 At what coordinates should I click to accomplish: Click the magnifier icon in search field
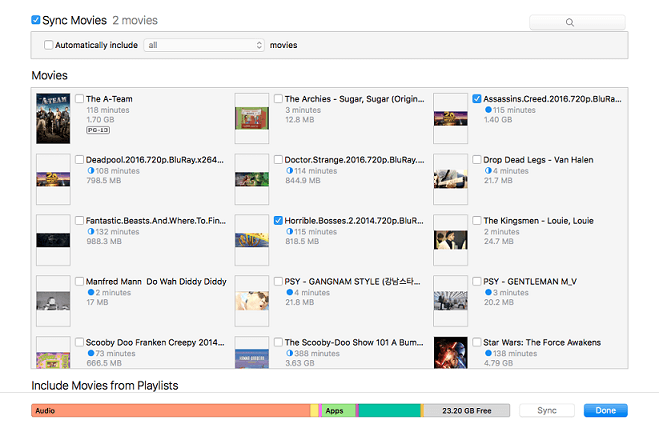(x=570, y=22)
